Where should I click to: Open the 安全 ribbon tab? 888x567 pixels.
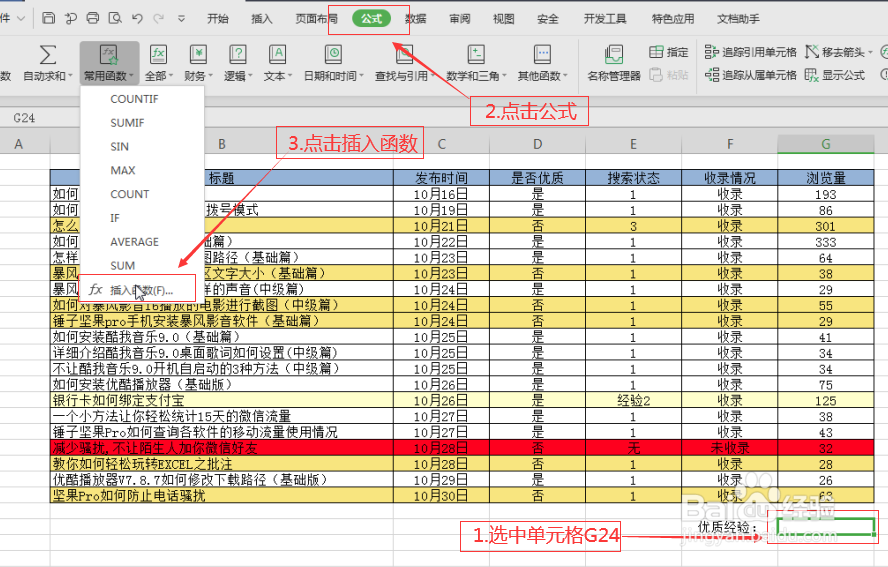[x=548, y=19]
